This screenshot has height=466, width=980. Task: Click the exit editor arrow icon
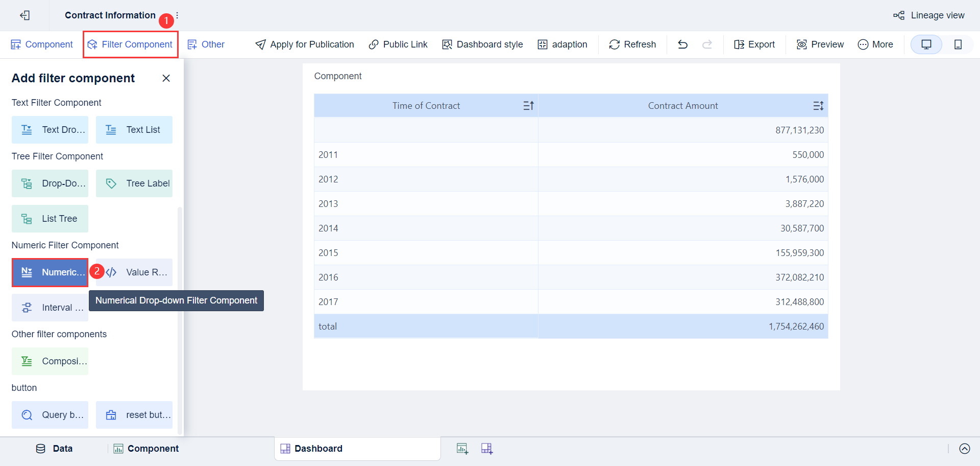point(24,15)
